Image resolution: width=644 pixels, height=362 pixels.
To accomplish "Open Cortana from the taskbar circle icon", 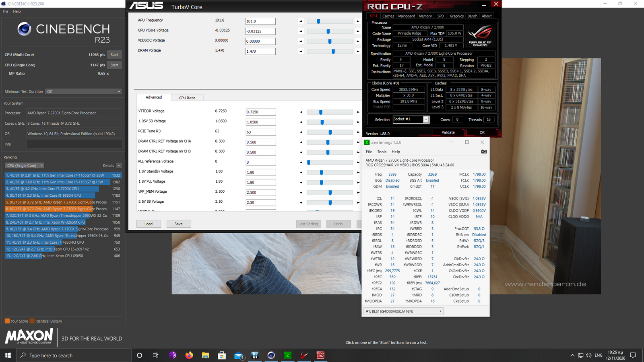I will pos(140,355).
